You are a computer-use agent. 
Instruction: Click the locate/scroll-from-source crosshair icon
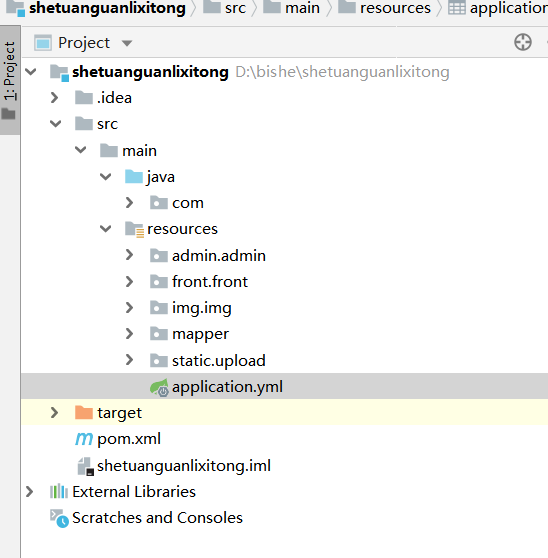click(x=523, y=42)
